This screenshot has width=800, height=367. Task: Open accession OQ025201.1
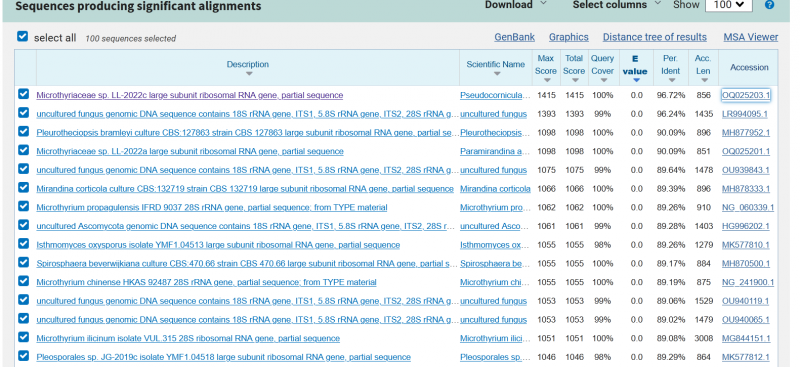746,152
